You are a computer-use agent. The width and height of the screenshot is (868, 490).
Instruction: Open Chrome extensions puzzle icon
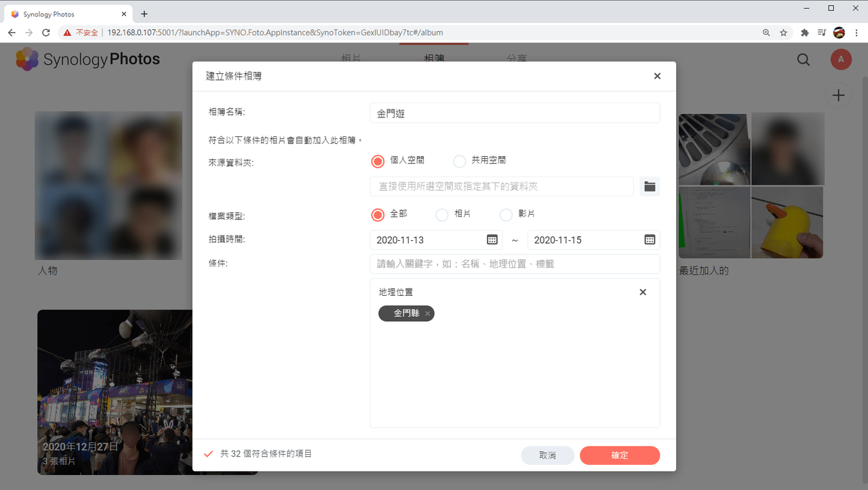pyautogui.click(x=805, y=33)
